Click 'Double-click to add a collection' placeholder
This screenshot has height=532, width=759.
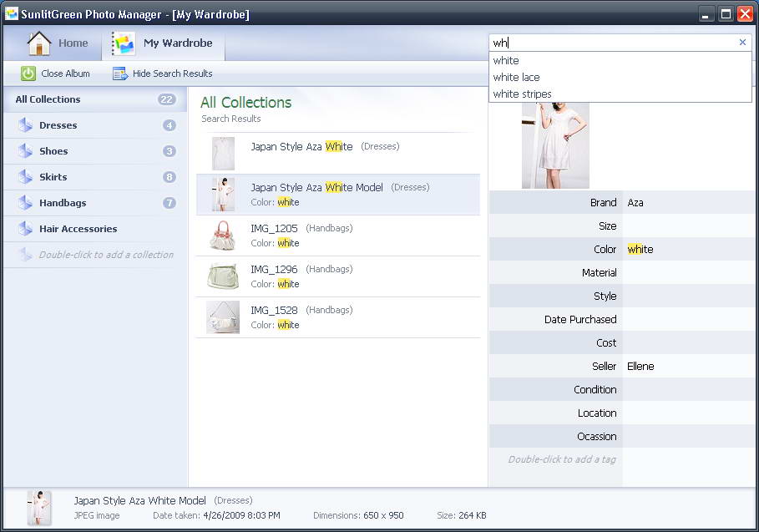pos(106,255)
